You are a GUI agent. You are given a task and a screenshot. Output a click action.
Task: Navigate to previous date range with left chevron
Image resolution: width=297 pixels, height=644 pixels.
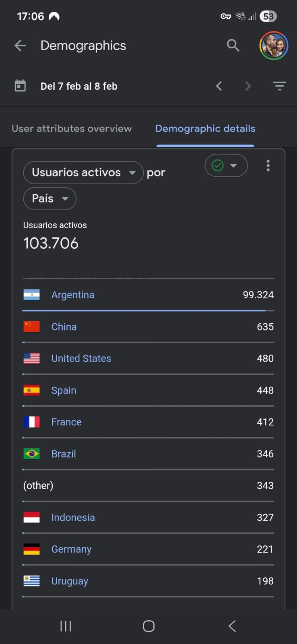coord(219,86)
